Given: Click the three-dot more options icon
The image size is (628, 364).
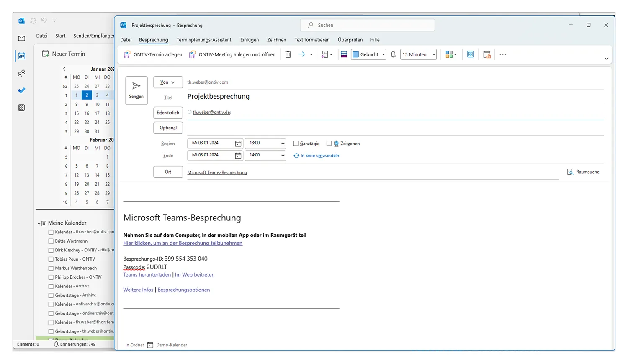Looking at the screenshot, I should point(503,54).
